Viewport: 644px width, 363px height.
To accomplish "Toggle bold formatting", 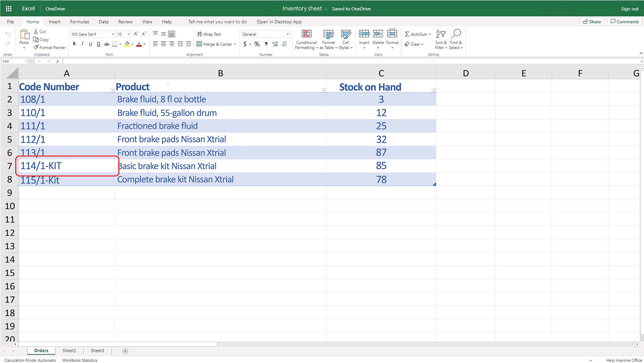I will click(74, 44).
